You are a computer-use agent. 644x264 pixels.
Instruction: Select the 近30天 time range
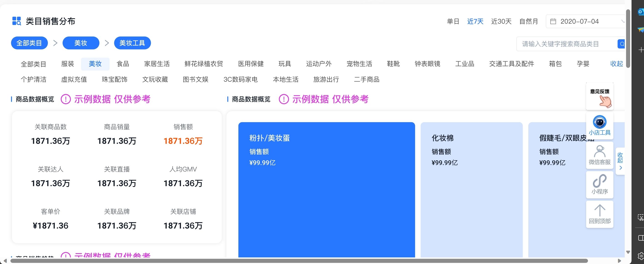(x=501, y=22)
